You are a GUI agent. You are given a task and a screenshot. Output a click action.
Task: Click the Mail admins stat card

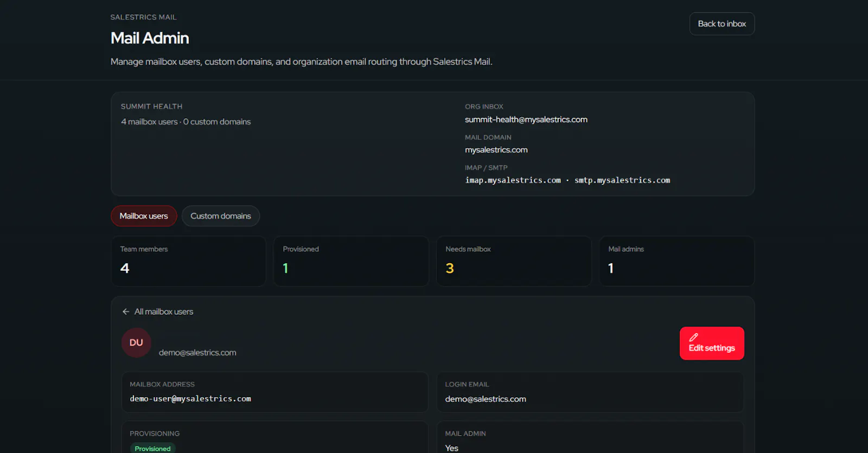click(x=676, y=261)
